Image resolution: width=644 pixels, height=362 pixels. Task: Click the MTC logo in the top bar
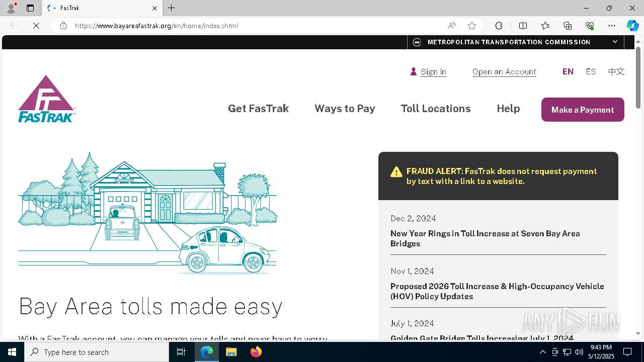(x=417, y=42)
